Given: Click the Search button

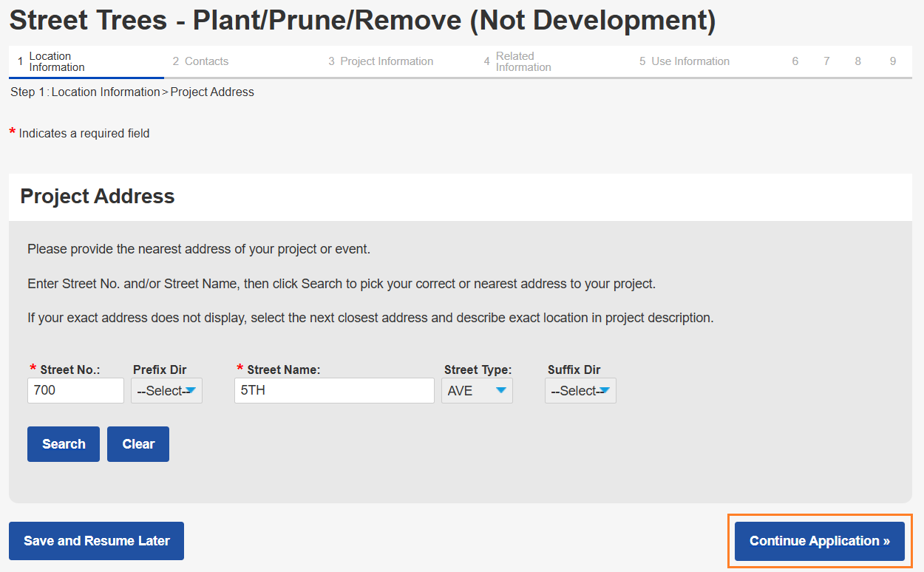Looking at the screenshot, I should coord(64,444).
